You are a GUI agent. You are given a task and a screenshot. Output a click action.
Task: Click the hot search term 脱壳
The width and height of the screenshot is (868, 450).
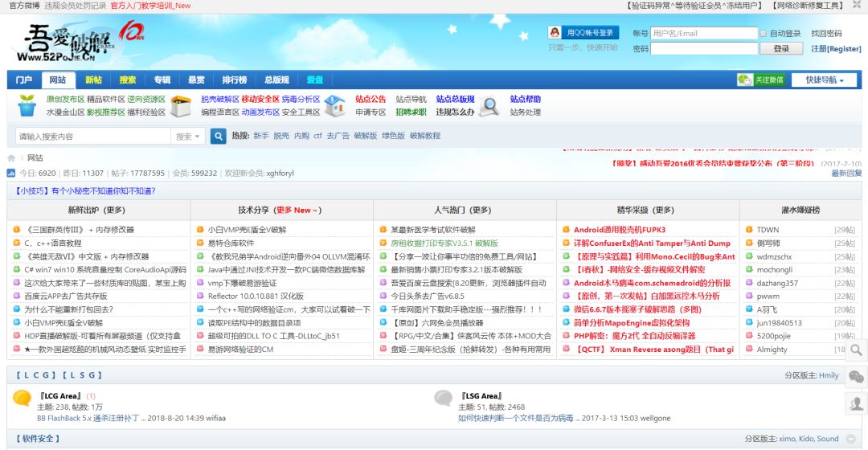click(x=281, y=136)
